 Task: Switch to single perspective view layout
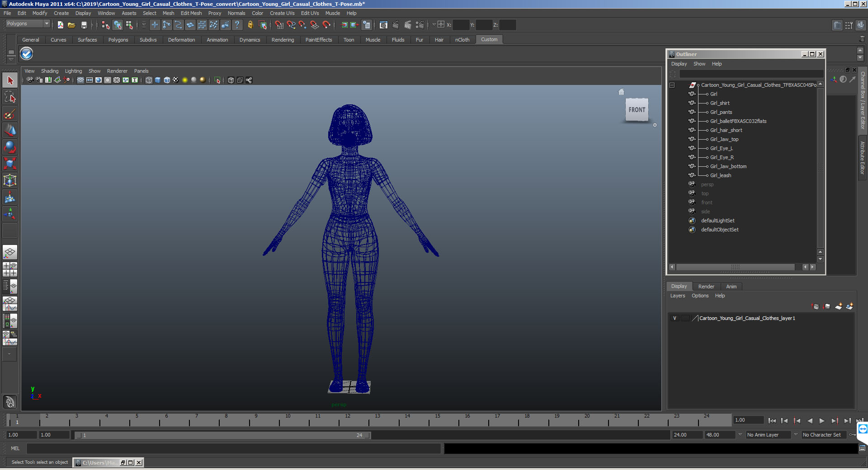tap(10, 252)
